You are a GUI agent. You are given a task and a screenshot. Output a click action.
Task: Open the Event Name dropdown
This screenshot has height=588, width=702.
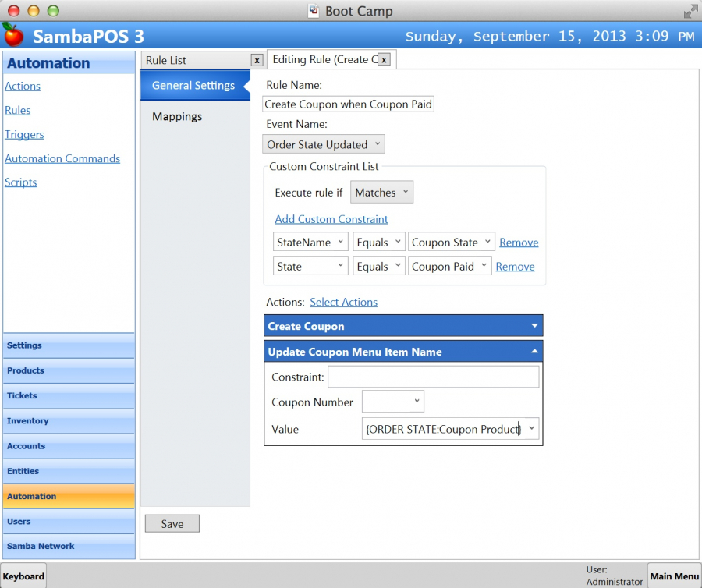click(x=324, y=144)
